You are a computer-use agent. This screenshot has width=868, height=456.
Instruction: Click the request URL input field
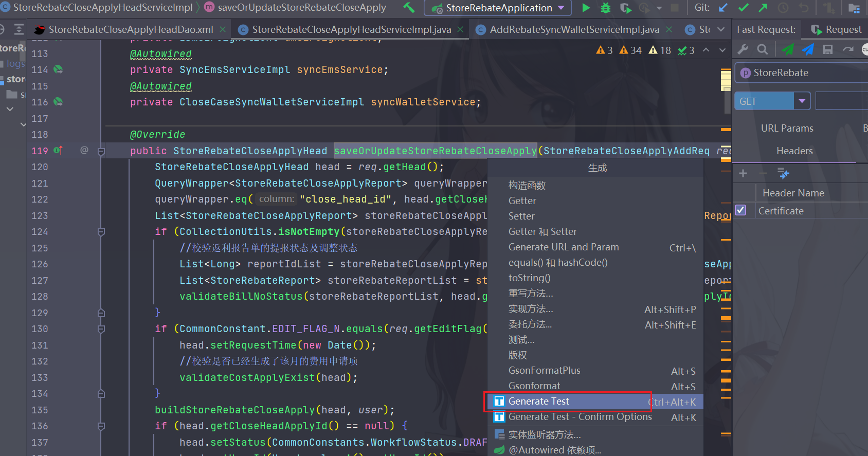point(841,101)
